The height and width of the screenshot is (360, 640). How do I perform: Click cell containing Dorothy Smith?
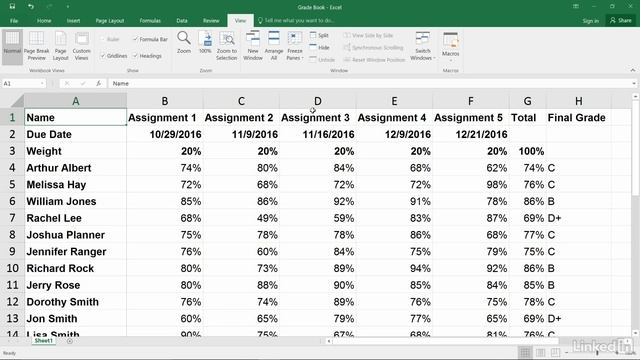tap(76, 302)
